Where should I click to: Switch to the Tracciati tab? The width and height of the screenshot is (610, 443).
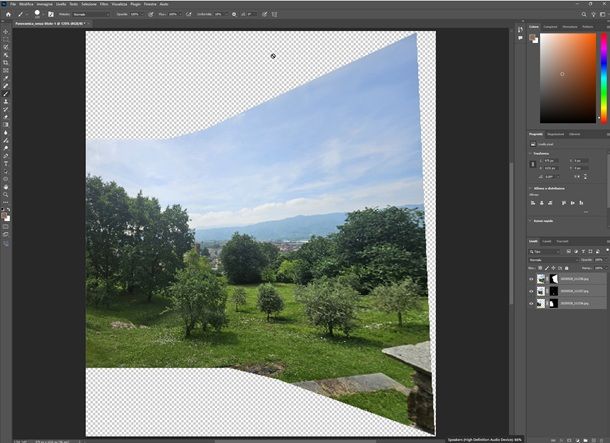(562, 242)
